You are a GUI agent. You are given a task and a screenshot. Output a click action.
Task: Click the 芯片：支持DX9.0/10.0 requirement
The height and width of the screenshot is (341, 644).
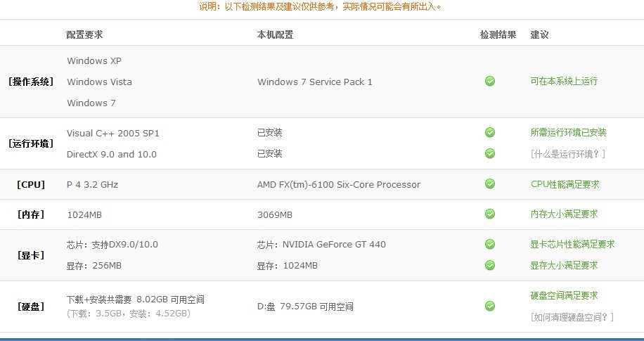click(x=112, y=245)
